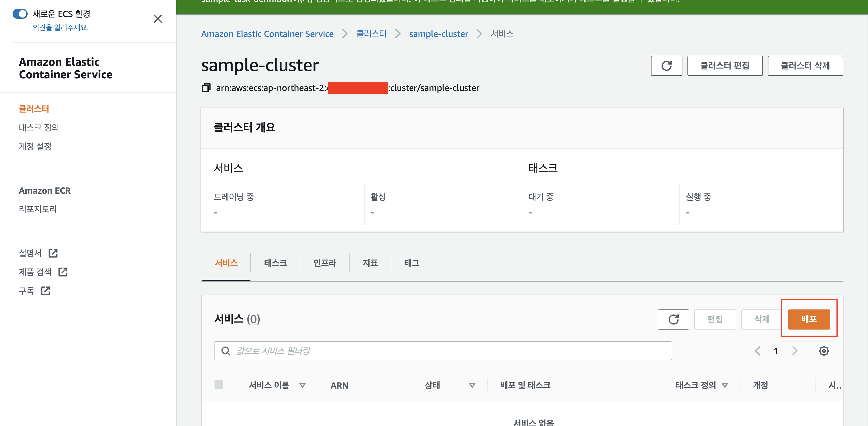This screenshot has height=426, width=868.
Task: Open the 제품 검색 link
Action: click(35, 272)
